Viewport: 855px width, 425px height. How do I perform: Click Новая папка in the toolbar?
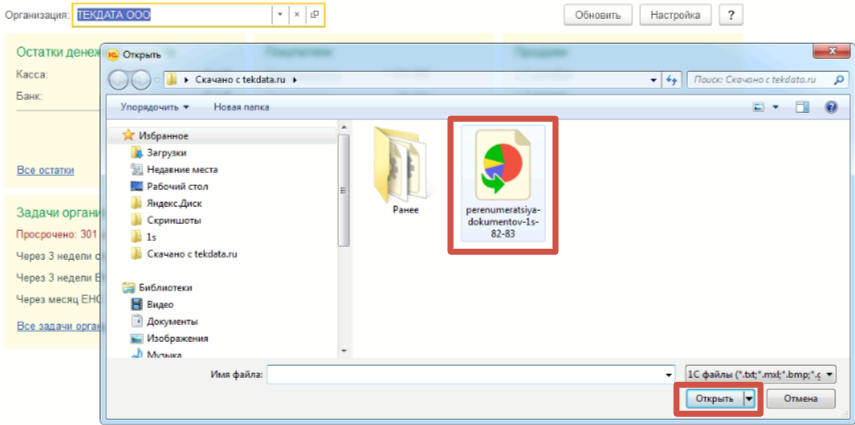[x=241, y=107]
